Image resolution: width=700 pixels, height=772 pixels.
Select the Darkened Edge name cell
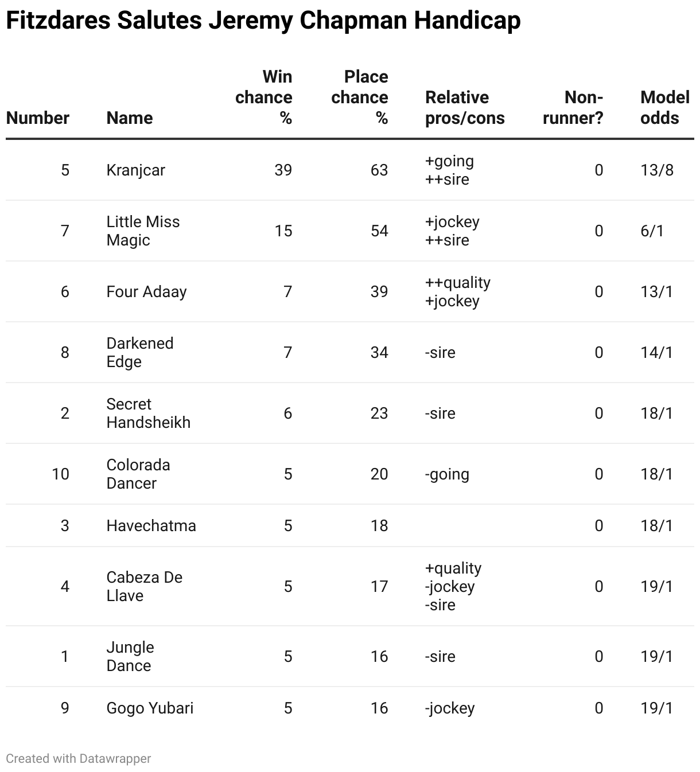139,353
